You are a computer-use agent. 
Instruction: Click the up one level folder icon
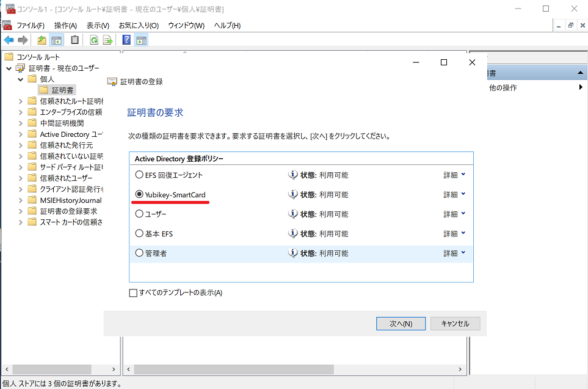pyautogui.click(x=42, y=40)
